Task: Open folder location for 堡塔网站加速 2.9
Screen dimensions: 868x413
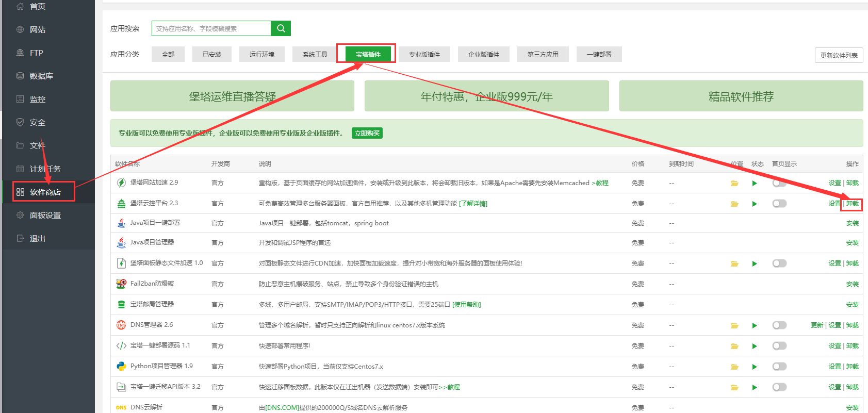Action: pos(734,183)
